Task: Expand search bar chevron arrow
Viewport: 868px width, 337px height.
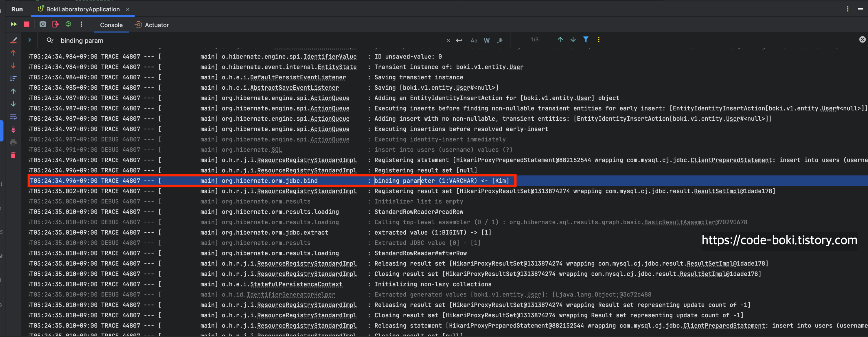Action: [x=30, y=40]
